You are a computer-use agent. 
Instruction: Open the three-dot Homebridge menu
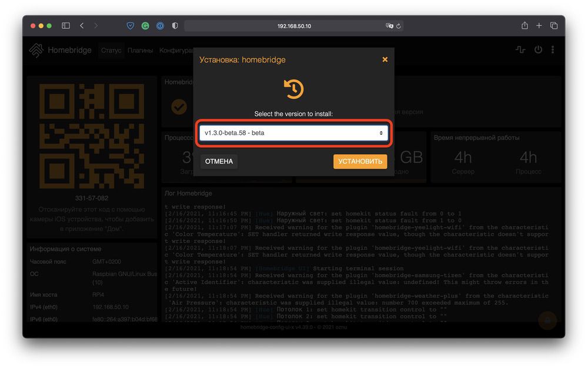pos(553,49)
